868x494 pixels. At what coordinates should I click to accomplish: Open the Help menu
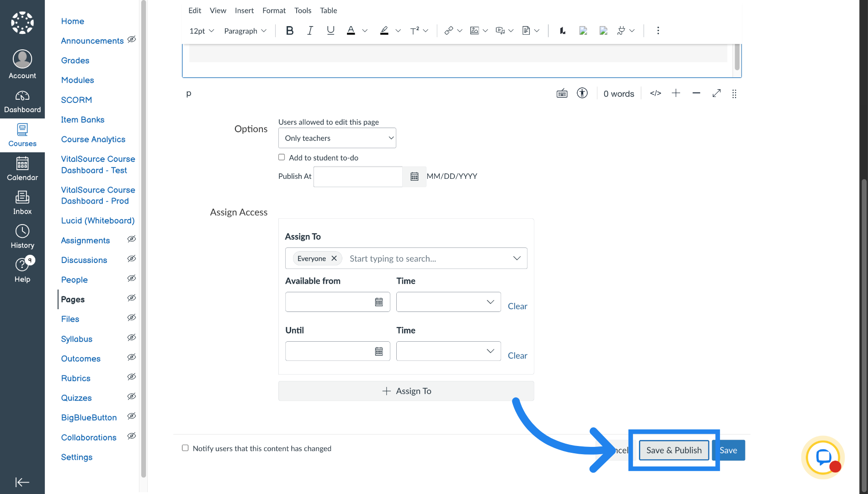click(x=22, y=270)
